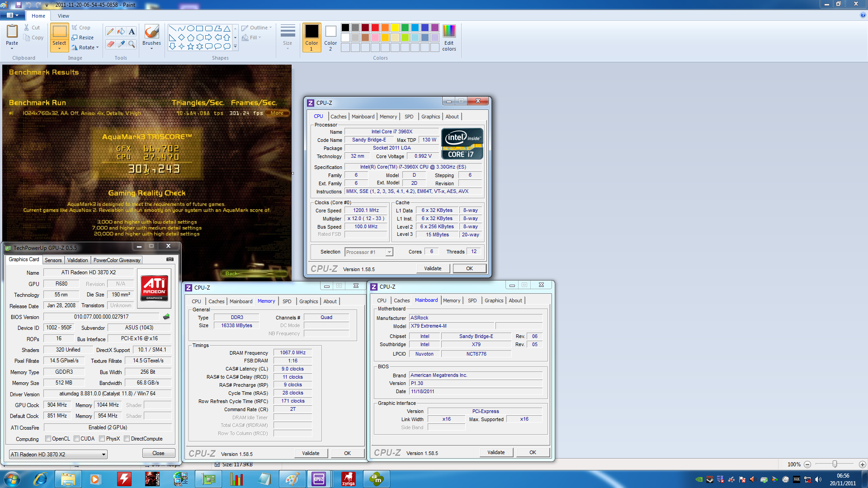The image size is (868, 488).
Task: Click the Resize image button
Action: click(83, 38)
